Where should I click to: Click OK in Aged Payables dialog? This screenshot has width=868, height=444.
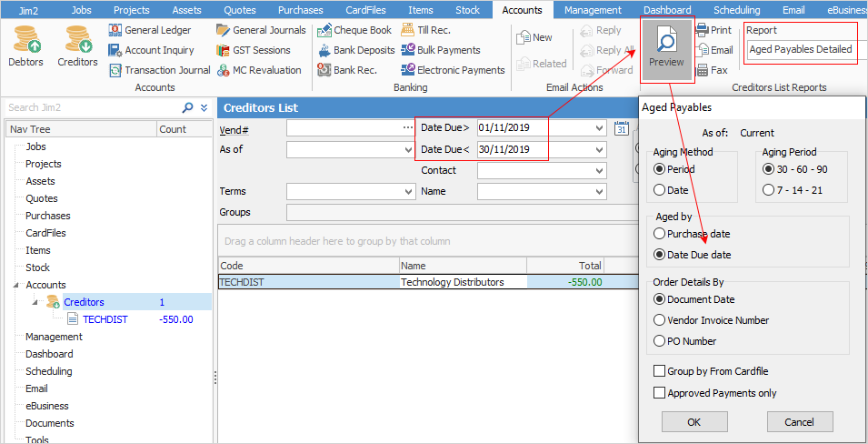coord(693,422)
